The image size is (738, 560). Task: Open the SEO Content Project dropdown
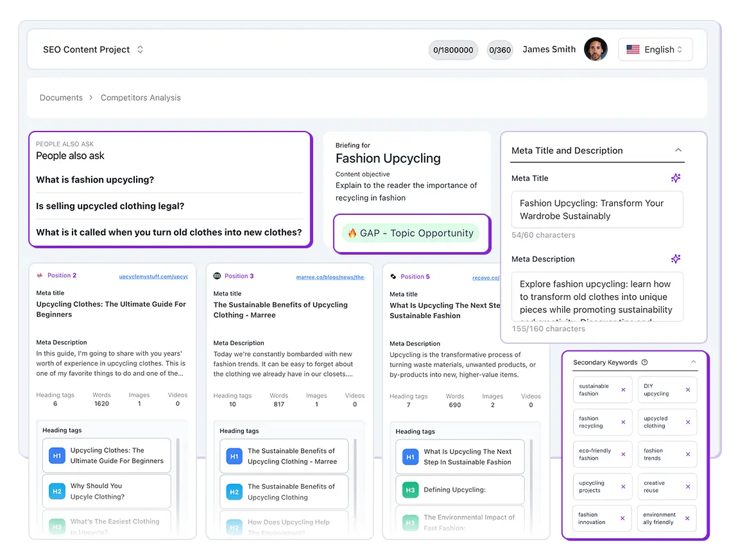click(140, 49)
